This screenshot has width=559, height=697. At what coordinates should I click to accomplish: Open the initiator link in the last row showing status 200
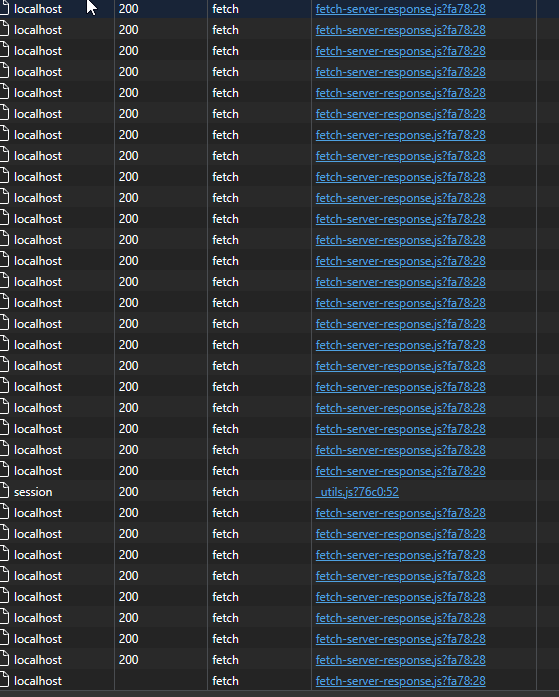(x=400, y=660)
